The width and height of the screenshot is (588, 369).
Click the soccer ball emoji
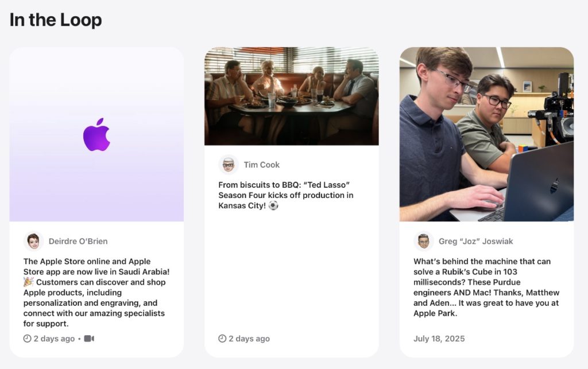point(273,205)
